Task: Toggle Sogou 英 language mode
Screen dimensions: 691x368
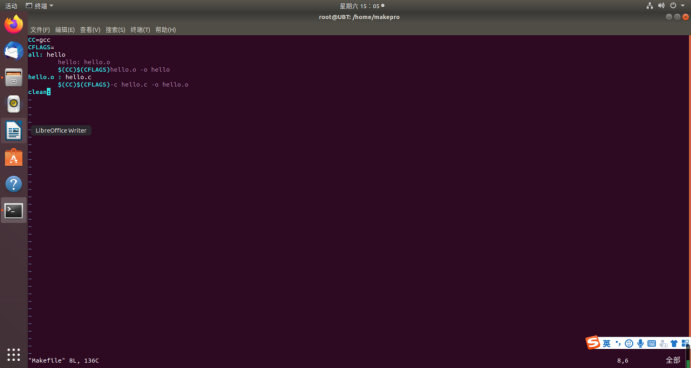Action: coord(607,343)
